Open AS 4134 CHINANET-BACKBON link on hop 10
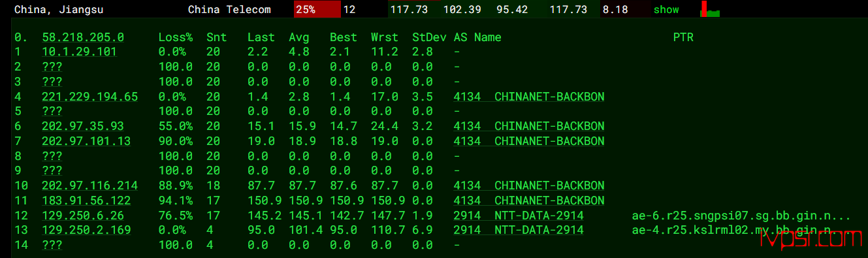 [x=529, y=185]
